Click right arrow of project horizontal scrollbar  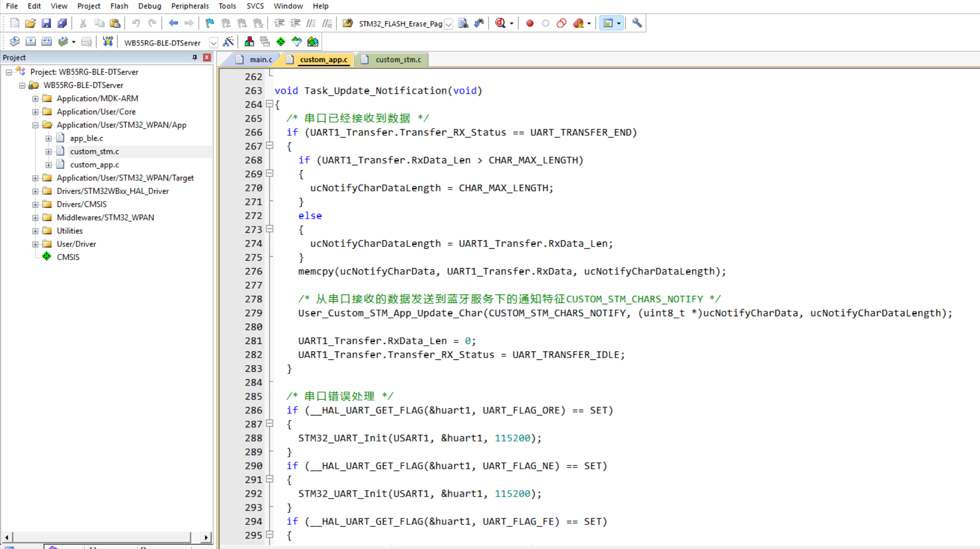tap(206, 537)
